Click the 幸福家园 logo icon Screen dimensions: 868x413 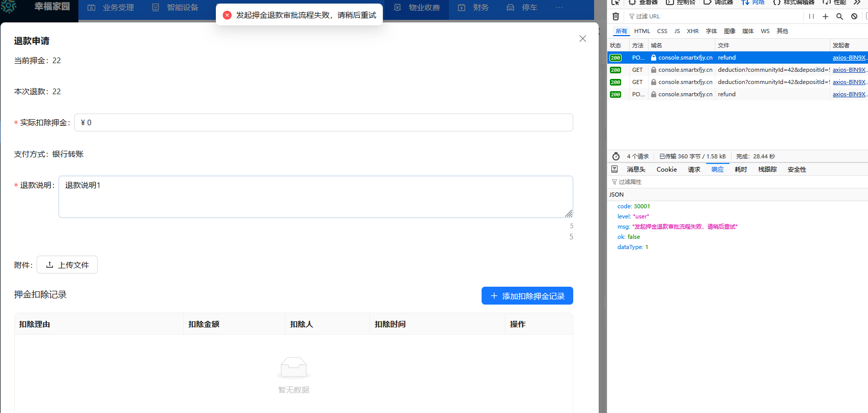[9, 6]
